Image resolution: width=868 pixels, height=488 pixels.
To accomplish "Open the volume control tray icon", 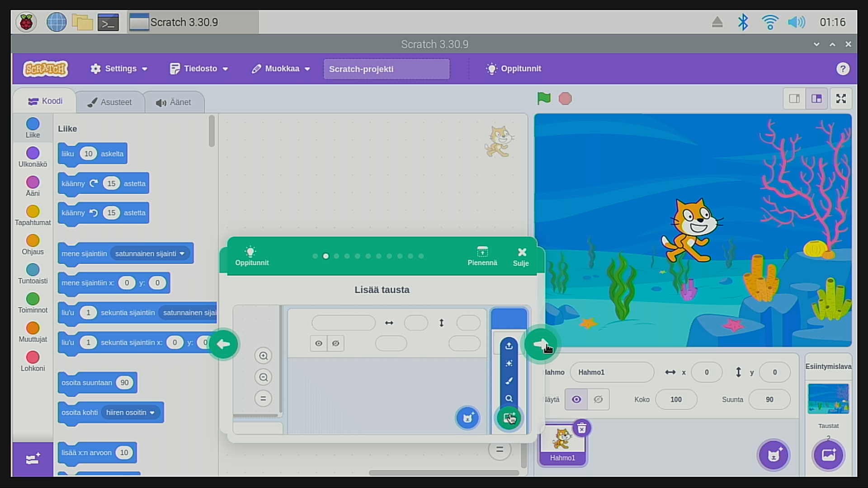I will point(797,22).
